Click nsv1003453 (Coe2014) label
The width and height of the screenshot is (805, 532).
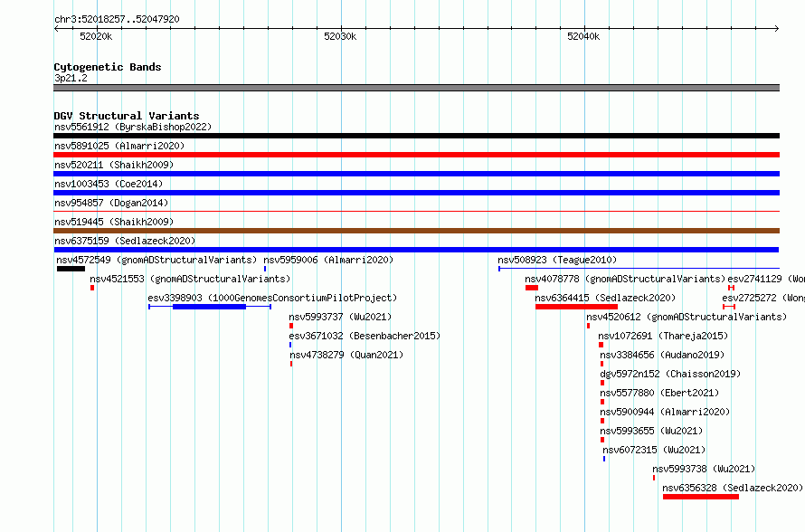(109, 184)
